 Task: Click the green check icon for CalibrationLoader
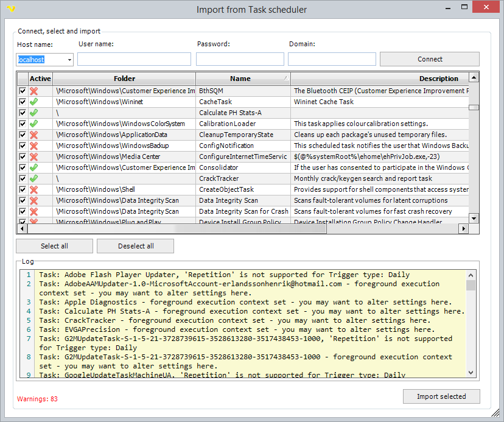click(35, 124)
